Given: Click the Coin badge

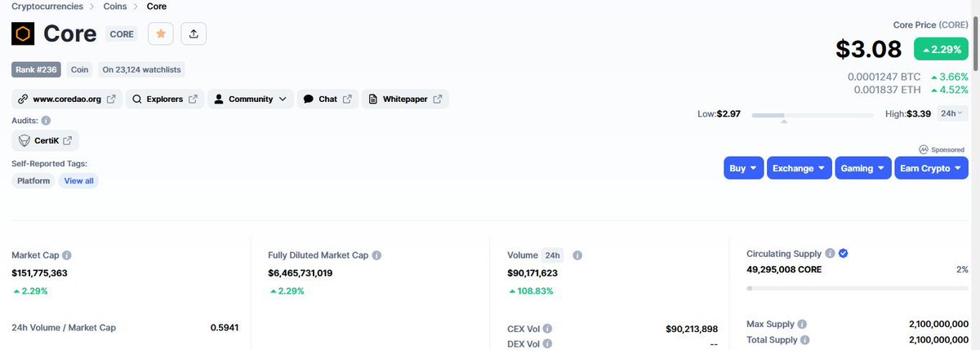Looking at the screenshot, I should coord(80,70).
